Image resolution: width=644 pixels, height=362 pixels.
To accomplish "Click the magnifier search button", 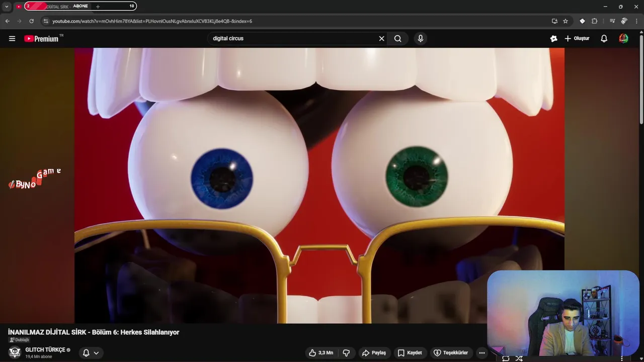I will coord(398,38).
